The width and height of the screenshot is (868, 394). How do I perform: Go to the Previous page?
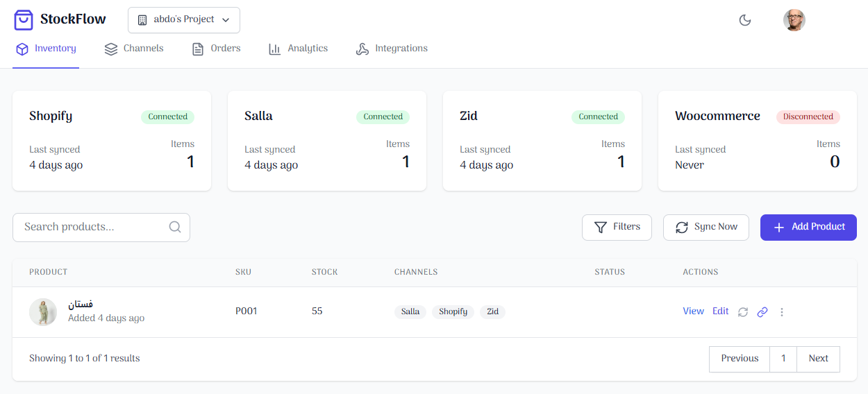pos(740,359)
